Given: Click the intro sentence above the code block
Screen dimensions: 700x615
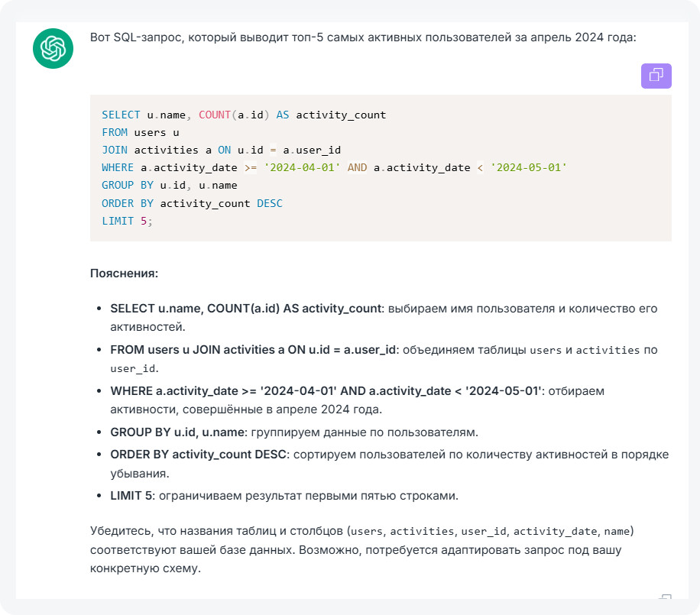Looking at the screenshot, I should (363, 37).
